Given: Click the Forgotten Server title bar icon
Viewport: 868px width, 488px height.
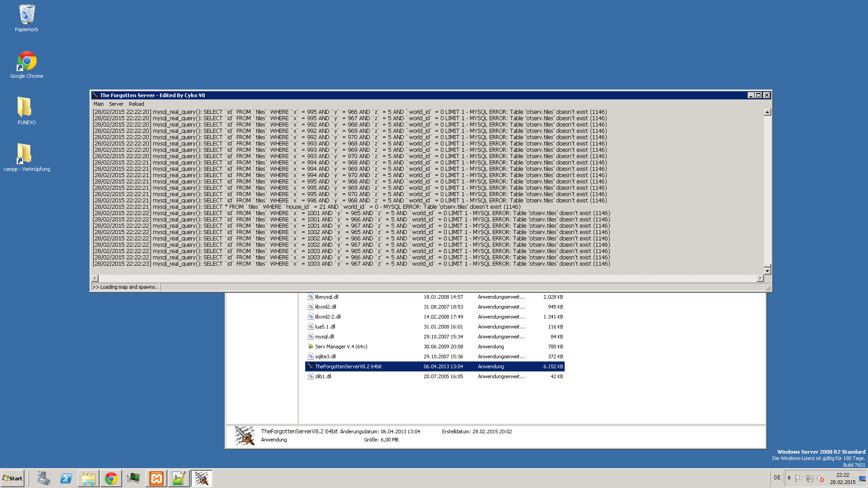Looking at the screenshot, I should point(95,95).
